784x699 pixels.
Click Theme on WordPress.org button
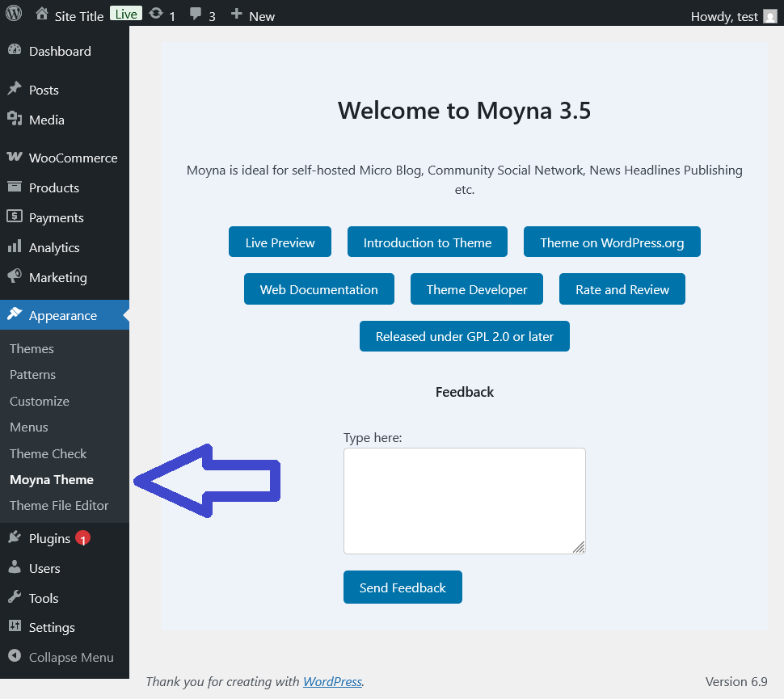(x=612, y=242)
